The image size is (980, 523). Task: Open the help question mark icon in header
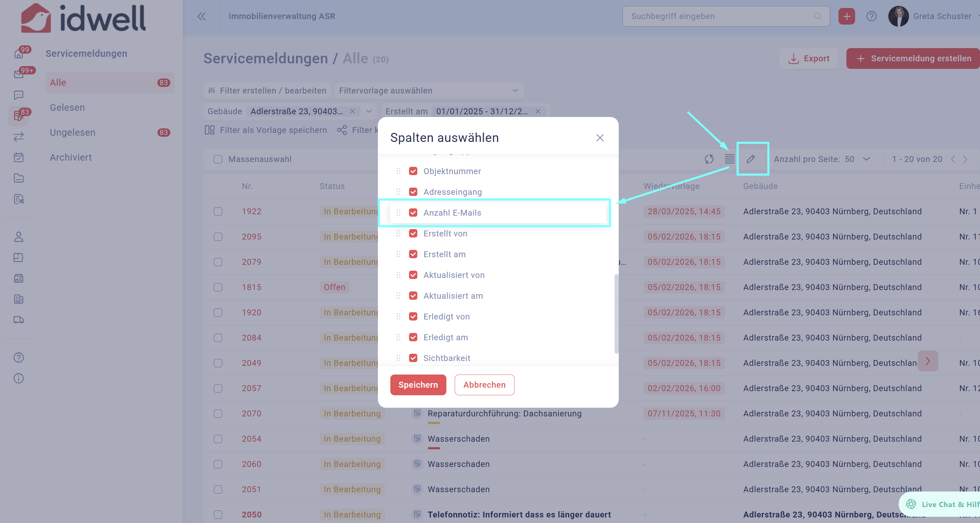(x=871, y=16)
